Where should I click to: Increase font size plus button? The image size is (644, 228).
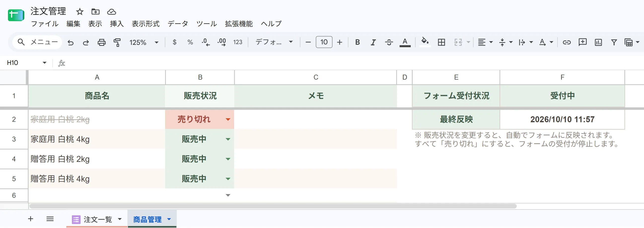(x=339, y=42)
